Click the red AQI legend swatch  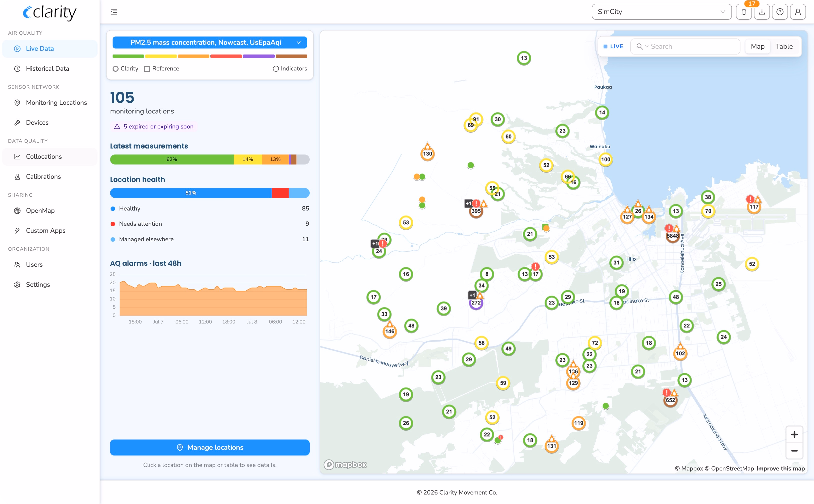(x=226, y=56)
